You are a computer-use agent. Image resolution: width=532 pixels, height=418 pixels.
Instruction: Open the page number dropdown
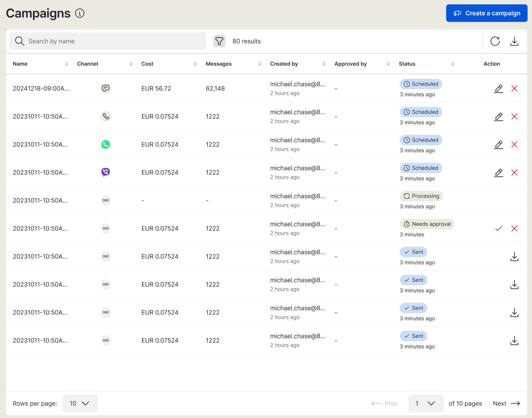[425, 404]
